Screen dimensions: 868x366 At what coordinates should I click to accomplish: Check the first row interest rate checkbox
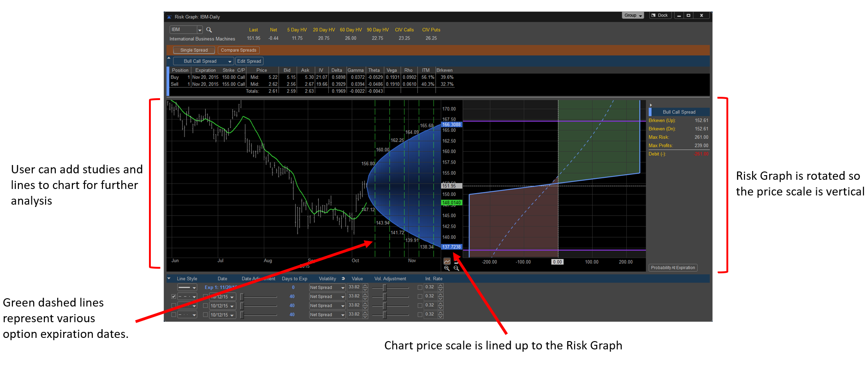[420, 287]
